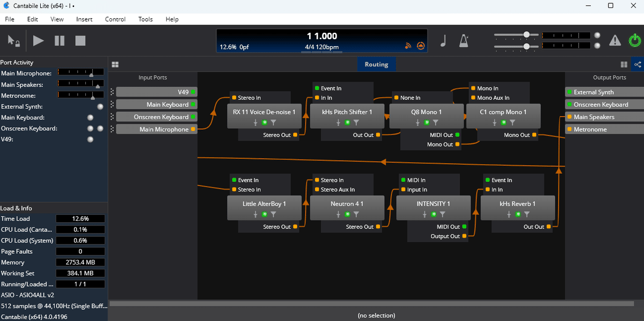Toggle green bypass LED on INTENSITY 1
This screenshot has width=644, height=321.
(434, 214)
